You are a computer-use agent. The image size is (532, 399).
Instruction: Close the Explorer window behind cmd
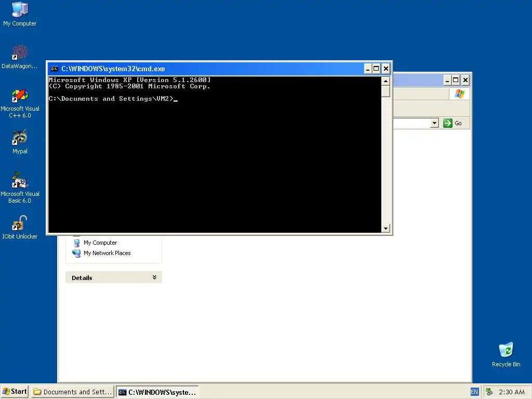[x=465, y=81]
